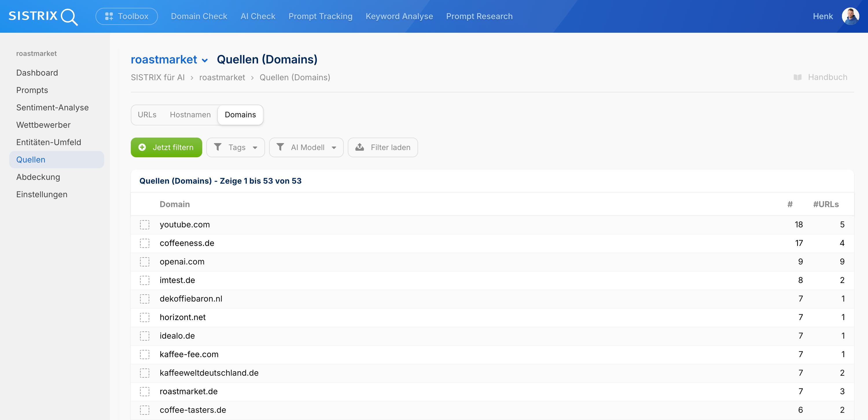The width and height of the screenshot is (868, 420).
Task: Open Wettbewerber in the sidebar
Action: click(43, 125)
